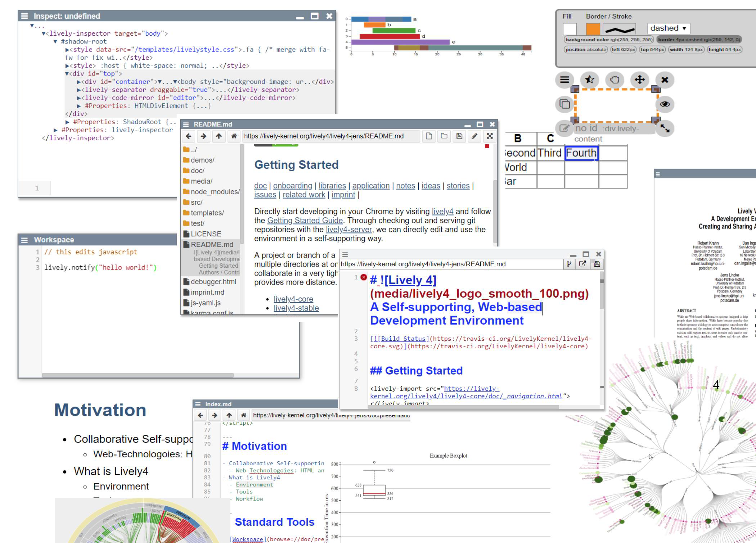This screenshot has height=543, width=756.
Task: Click the halo drag move arrows icon
Action: [x=640, y=80]
